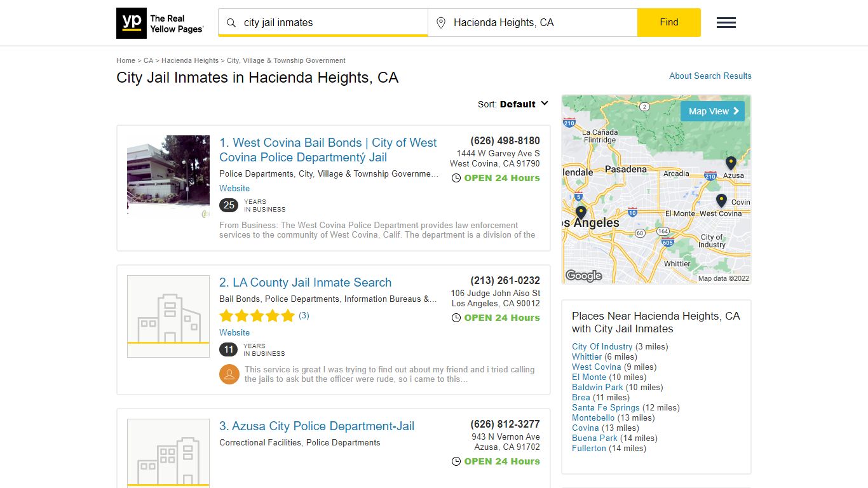The height and width of the screenshot is (488, 868).
Task: Click the map pin near West Covina
Action: (721, 201)
